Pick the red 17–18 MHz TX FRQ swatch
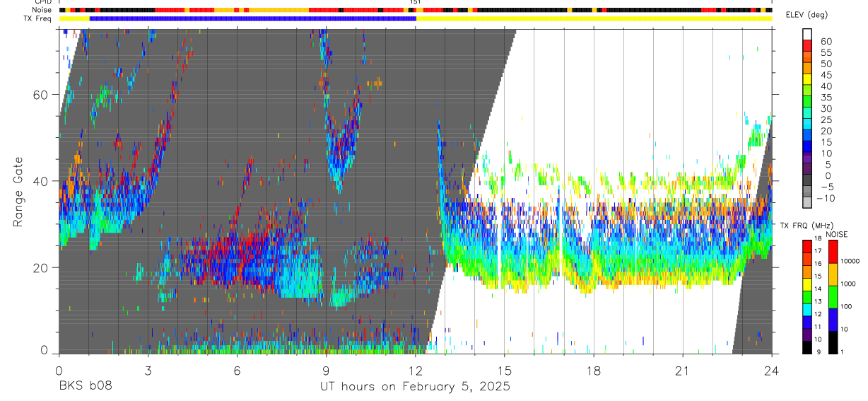 (807, 246)
